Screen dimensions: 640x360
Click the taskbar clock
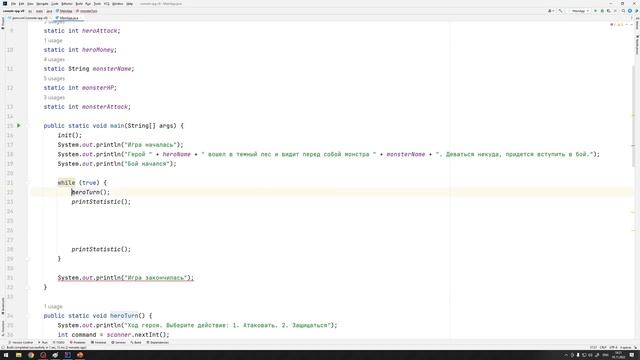[618, 355]
